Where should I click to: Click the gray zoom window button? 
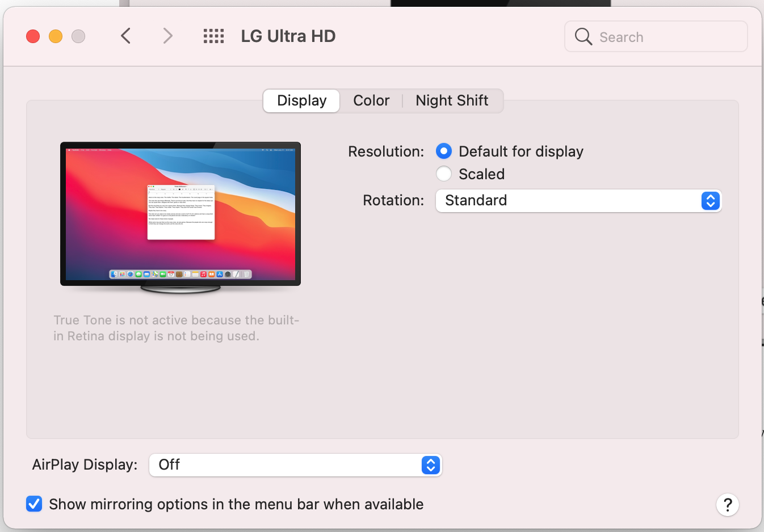[78, 36]
